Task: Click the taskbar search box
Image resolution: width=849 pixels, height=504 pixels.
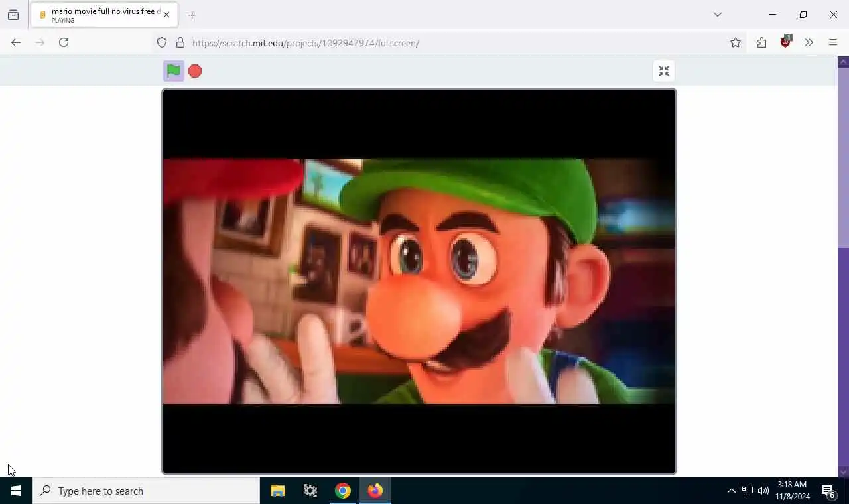Action: 146,491
